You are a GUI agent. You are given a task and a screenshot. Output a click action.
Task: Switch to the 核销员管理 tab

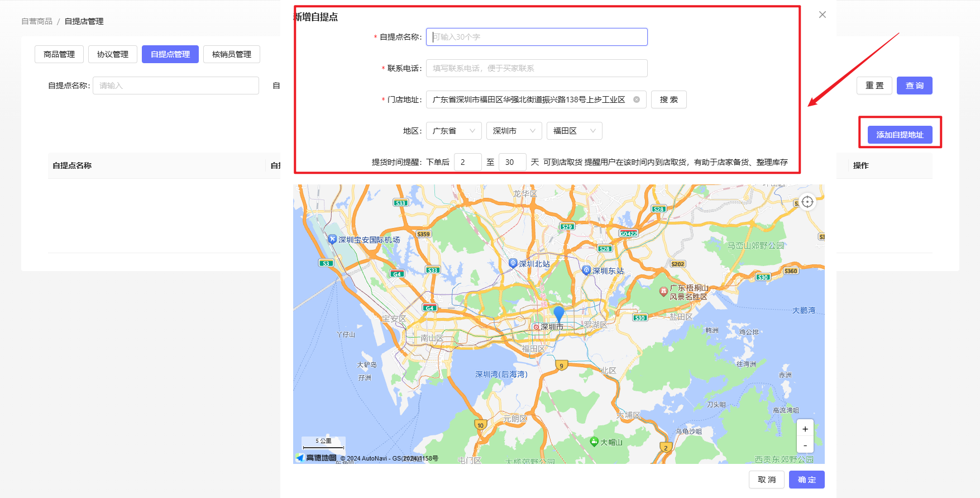[x=231, y=54]
